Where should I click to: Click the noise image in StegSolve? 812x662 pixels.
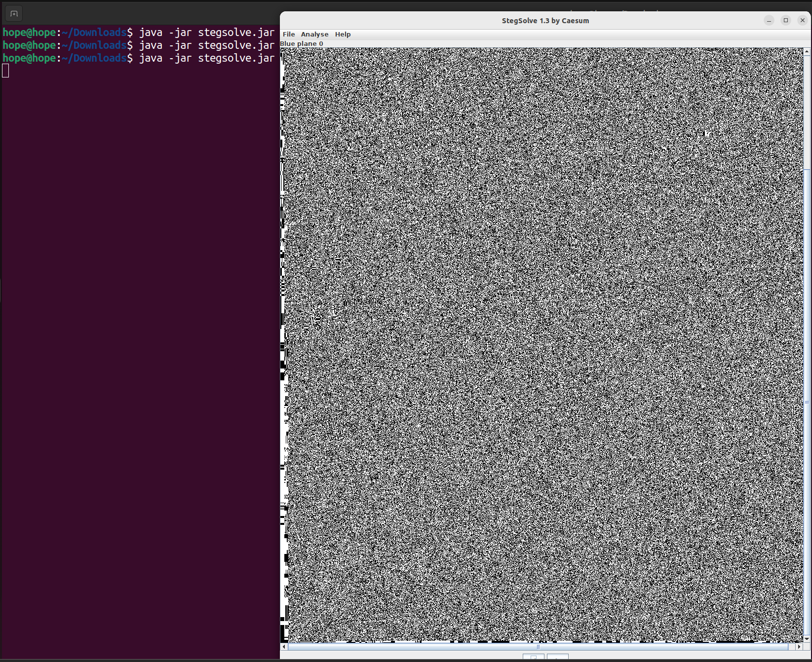coord(542,345)
